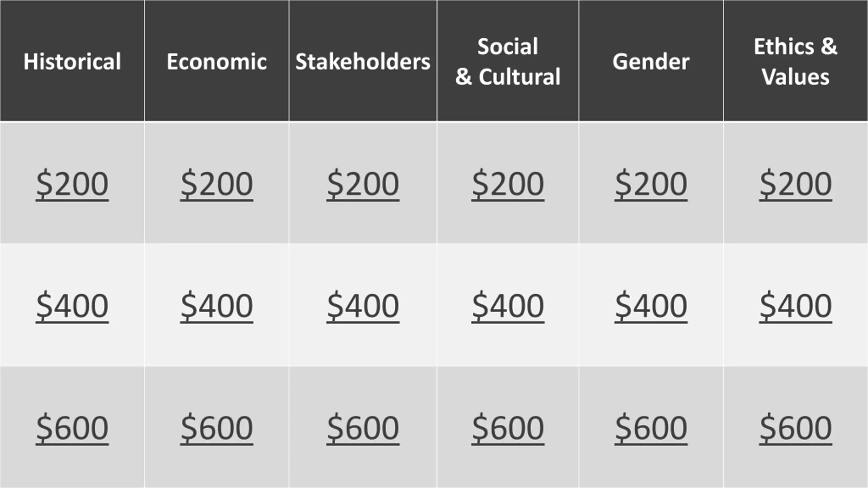Viewport: 868px width, 488px height.
Task: Select Ethics & Values $400 link
Action: point(795,306)
